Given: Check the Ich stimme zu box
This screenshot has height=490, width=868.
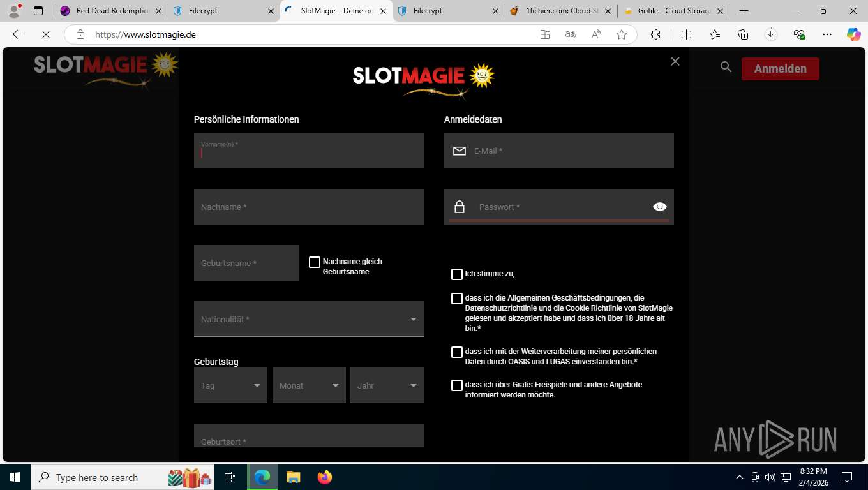Looking at the screenshot, I should (x=457, y=274).
